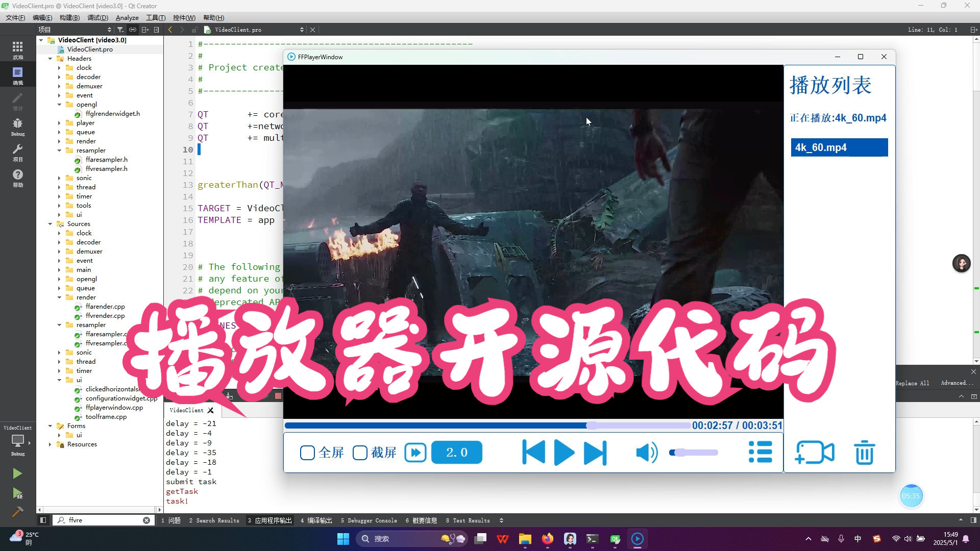The image size is (980, 551).
Task: Open ffplayerwindow.cpp in project tree
Action: [114, 408]
